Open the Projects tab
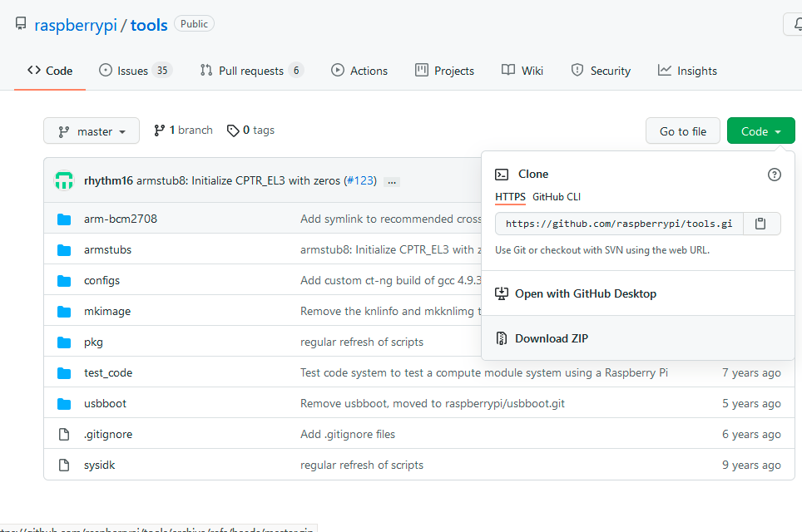The height and width of the screenshot is (532, 802). pos(444,71)
